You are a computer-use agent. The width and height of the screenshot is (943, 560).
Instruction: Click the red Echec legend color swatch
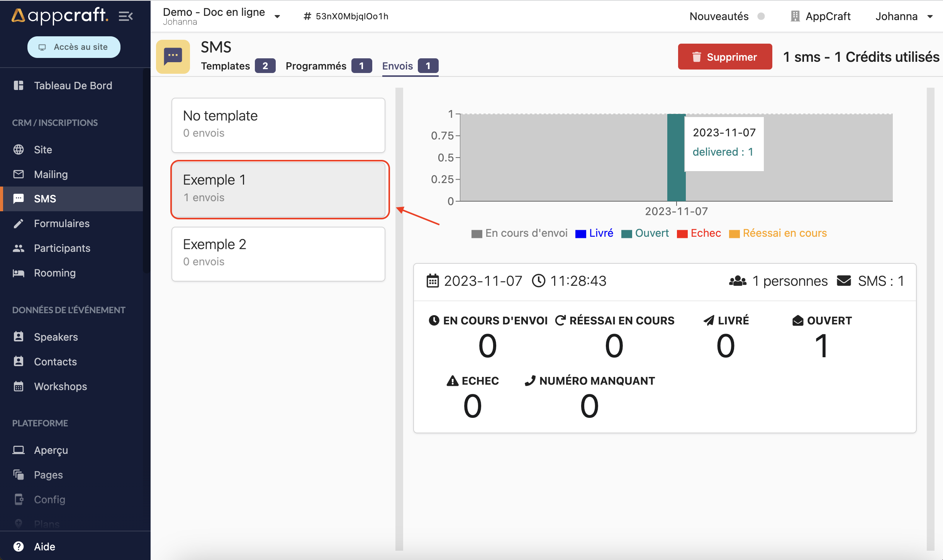tap(682, 234)
